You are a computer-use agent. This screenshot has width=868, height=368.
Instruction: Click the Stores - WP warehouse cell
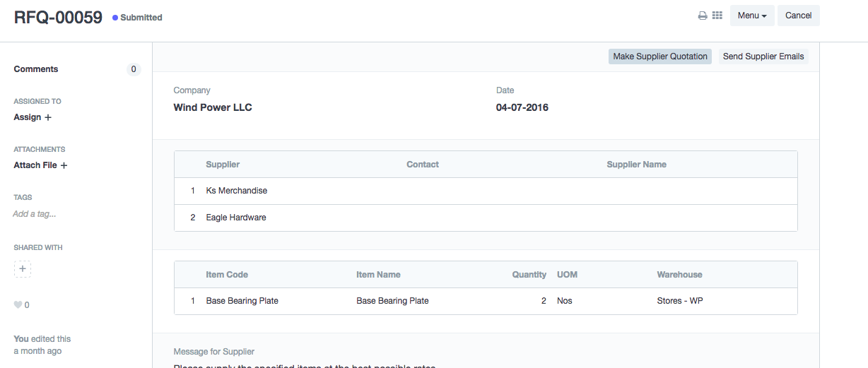pyautogui.click(x=679, y=301)
